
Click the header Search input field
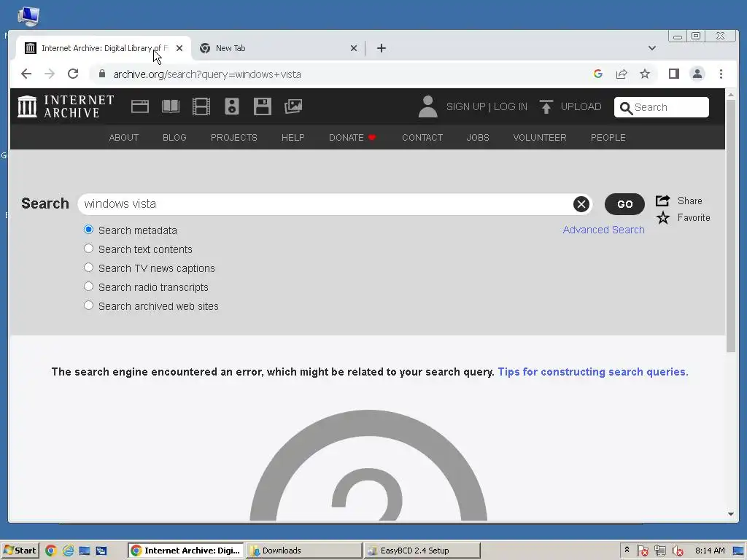point(661,107)
